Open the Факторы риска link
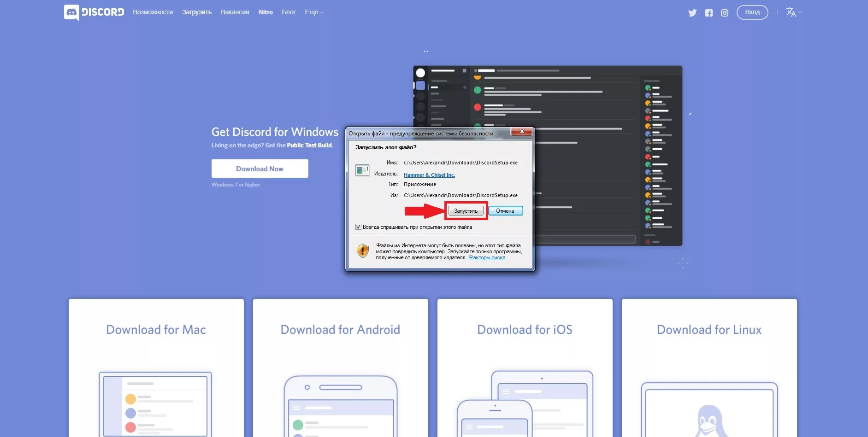 click(x=487, y=258)
